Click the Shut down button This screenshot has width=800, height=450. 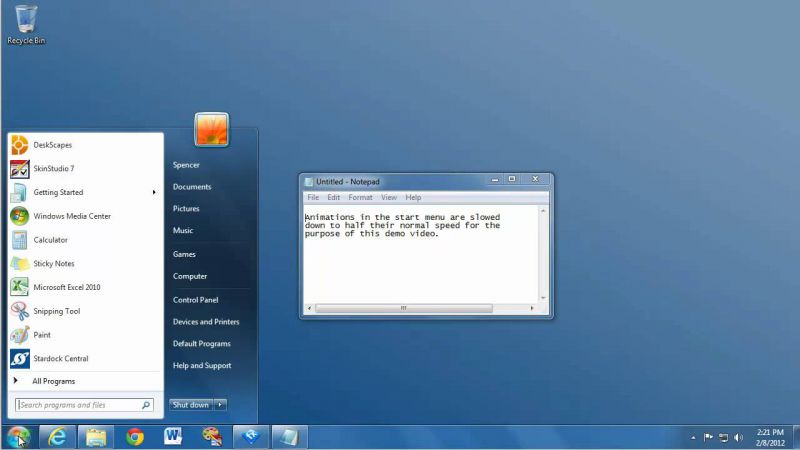coord(191,405)
